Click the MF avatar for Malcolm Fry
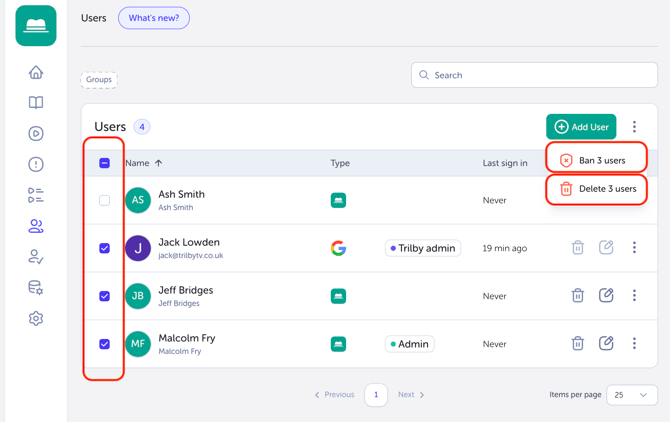 pyautogui.click(x=138, y=344)
